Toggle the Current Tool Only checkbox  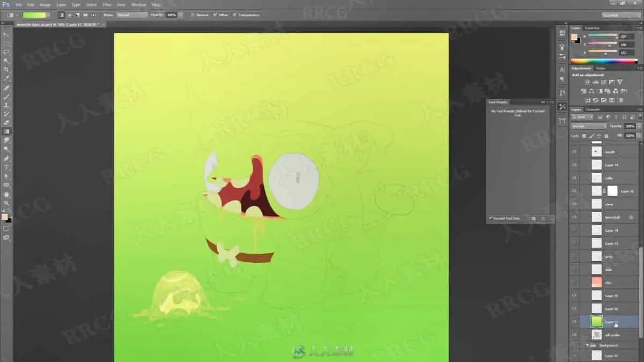pyautogui.click(x=491, y=218)
